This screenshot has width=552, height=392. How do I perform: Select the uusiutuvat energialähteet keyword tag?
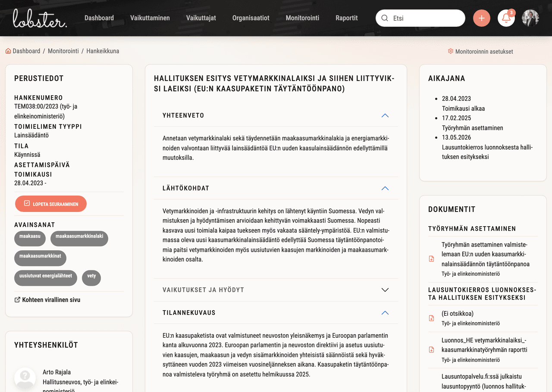pyautogui.click(x=46, y=278)
